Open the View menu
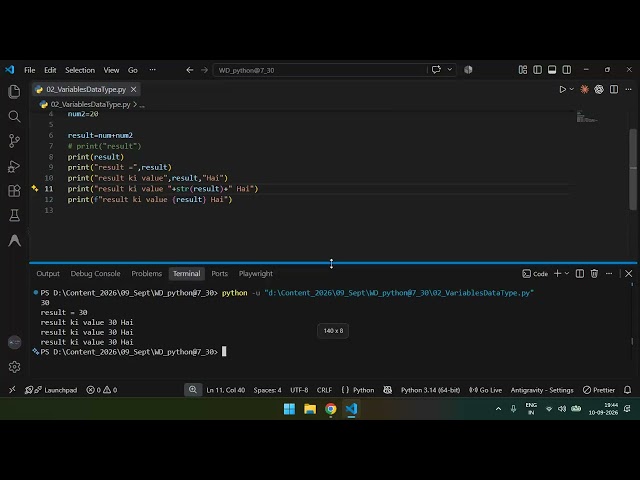The height and width of the screenshot is (480, 640). [x=111, y=70]
